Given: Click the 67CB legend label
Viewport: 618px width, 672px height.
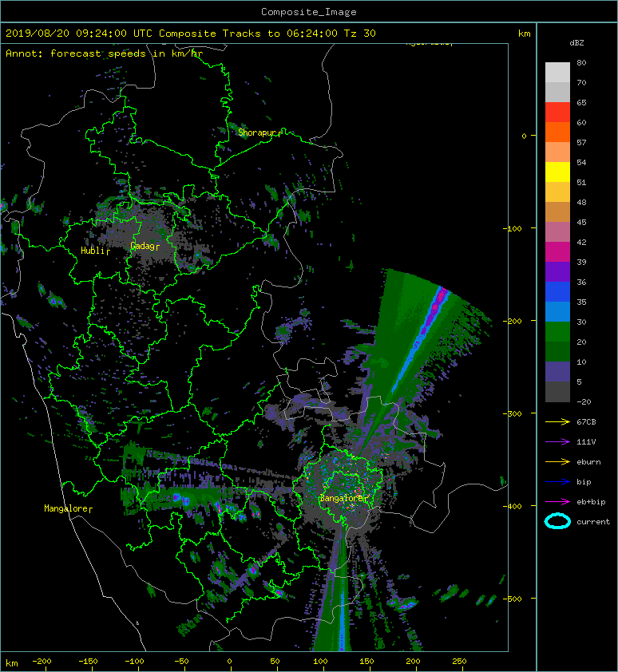Looking at the screenshot, I should 586,421.
